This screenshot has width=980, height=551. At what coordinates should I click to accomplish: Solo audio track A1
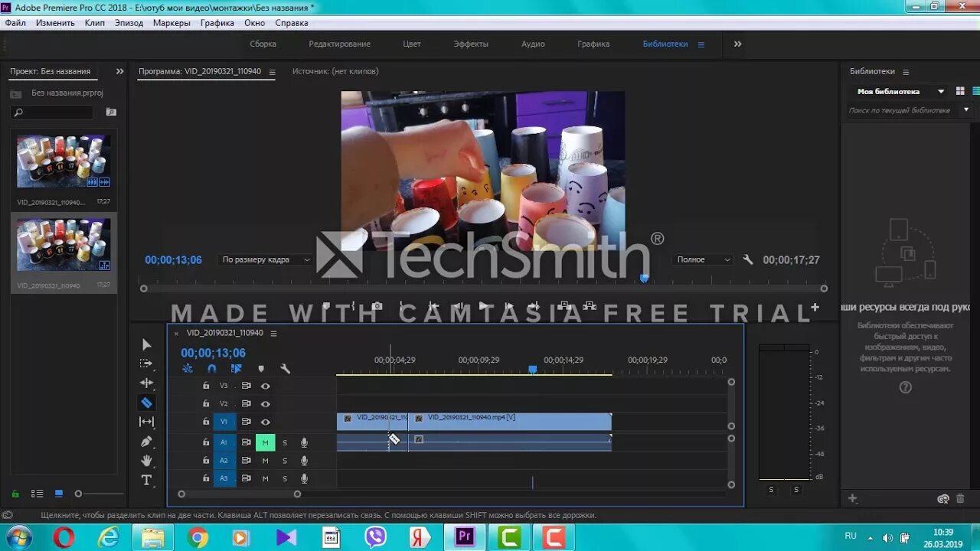[285, 442]
